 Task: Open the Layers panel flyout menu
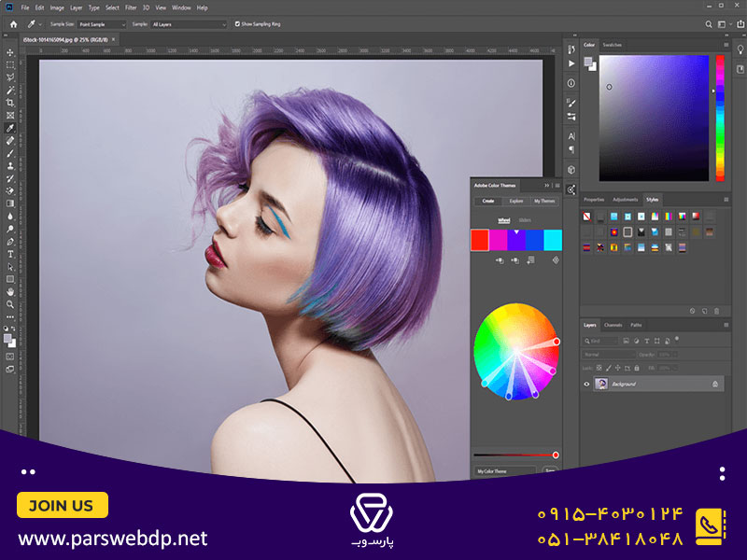[x=726, y=325]
